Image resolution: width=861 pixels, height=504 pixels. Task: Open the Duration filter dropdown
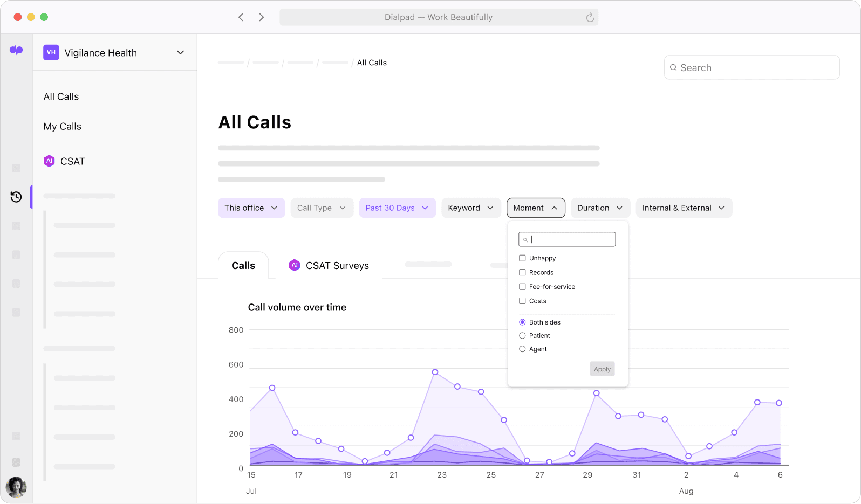[x=600, y=208]
